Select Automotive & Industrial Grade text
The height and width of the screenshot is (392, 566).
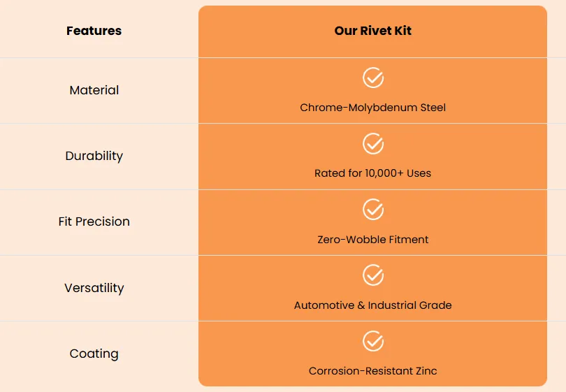coord(373,305)
